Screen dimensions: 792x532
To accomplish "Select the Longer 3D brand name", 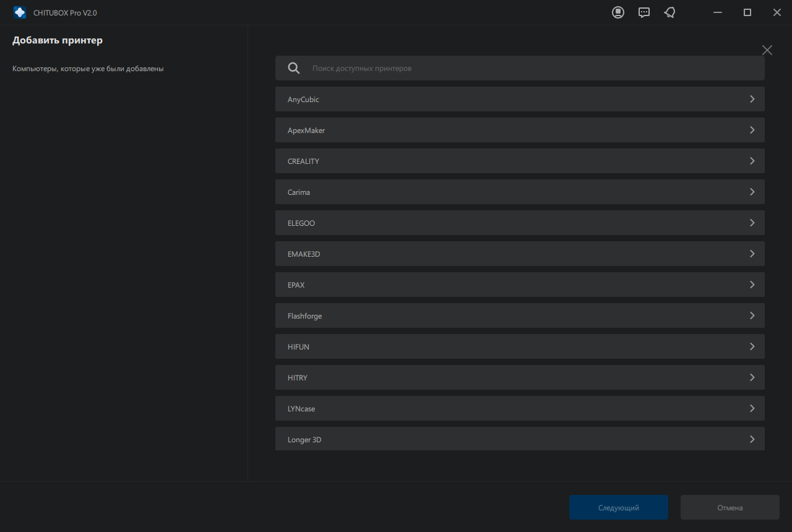I will pyautogui.click(x=304, y=440).
